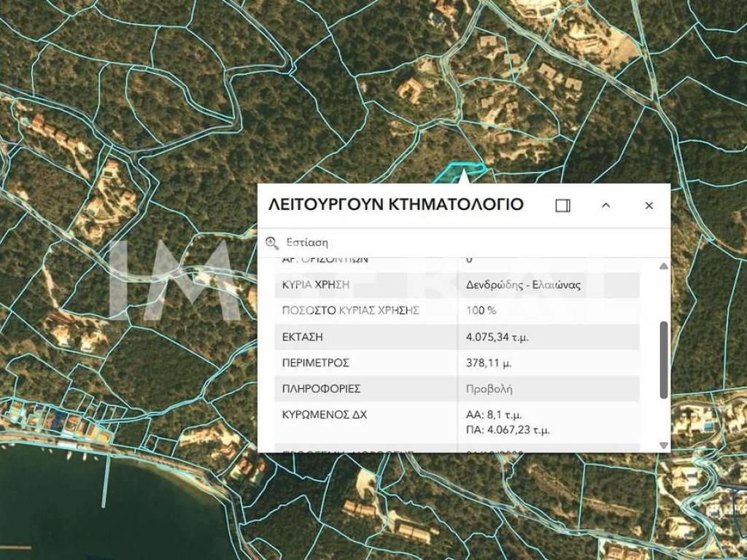
Task: Dock the cadastre popup to the side
Action: tap(562, 206)
